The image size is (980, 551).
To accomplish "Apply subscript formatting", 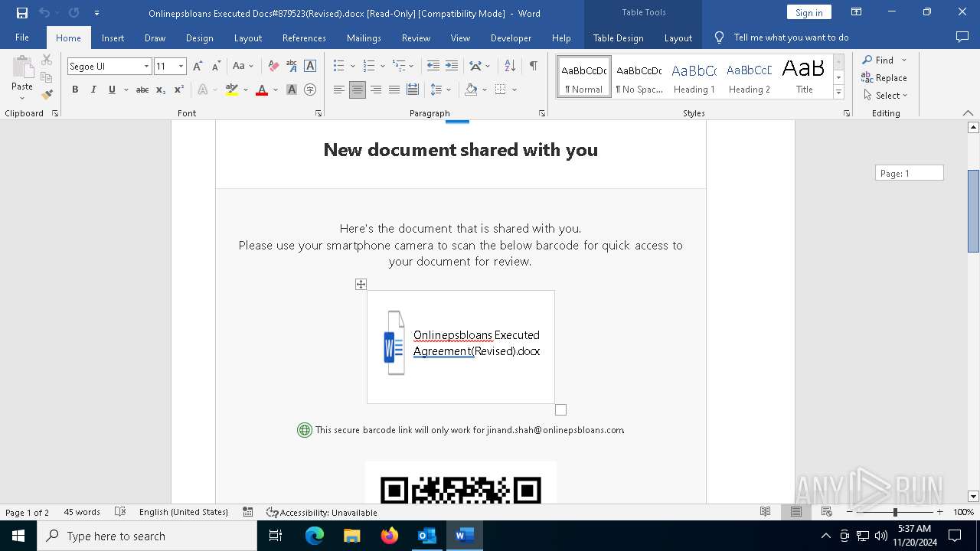I will pos(161,90).
